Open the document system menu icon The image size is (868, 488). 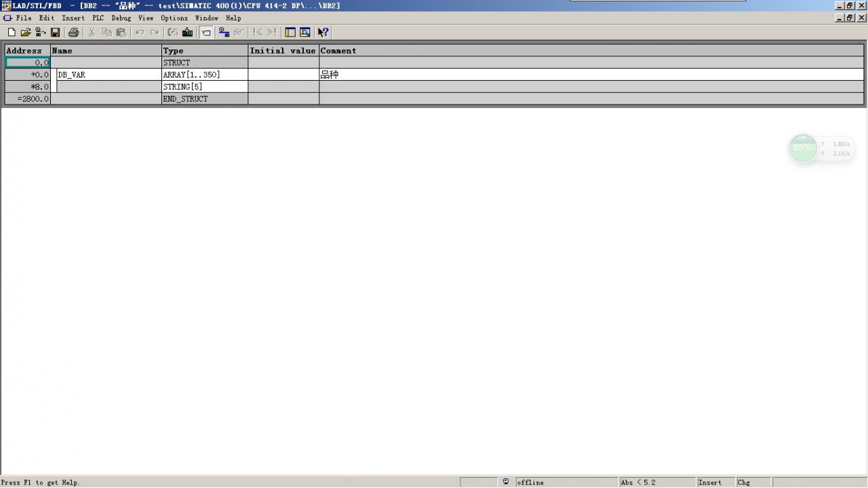[x=7, y=18]
